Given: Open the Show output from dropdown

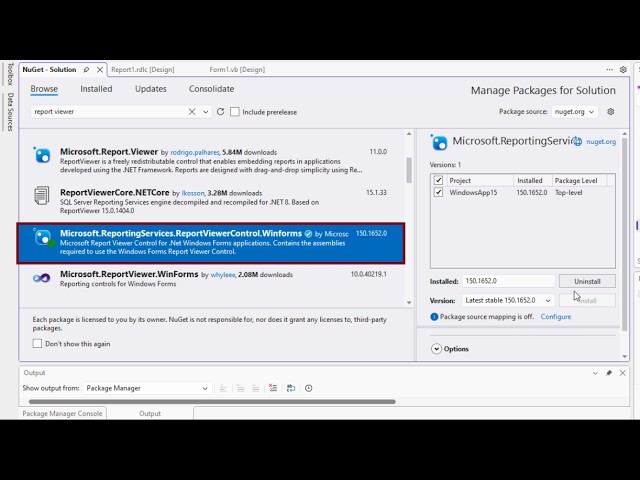Looking at the screenshot, I should pyautogui.click(x=147, y=388).
